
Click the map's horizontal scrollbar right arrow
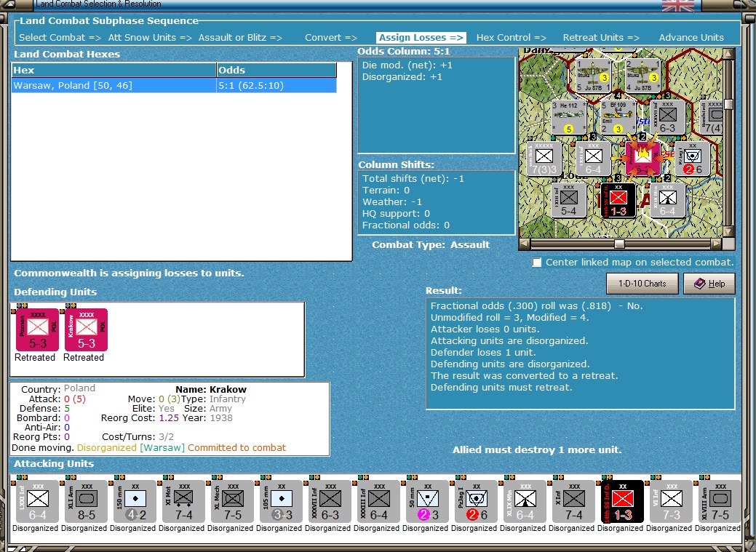pyautogui.click(x=717, y=244)
